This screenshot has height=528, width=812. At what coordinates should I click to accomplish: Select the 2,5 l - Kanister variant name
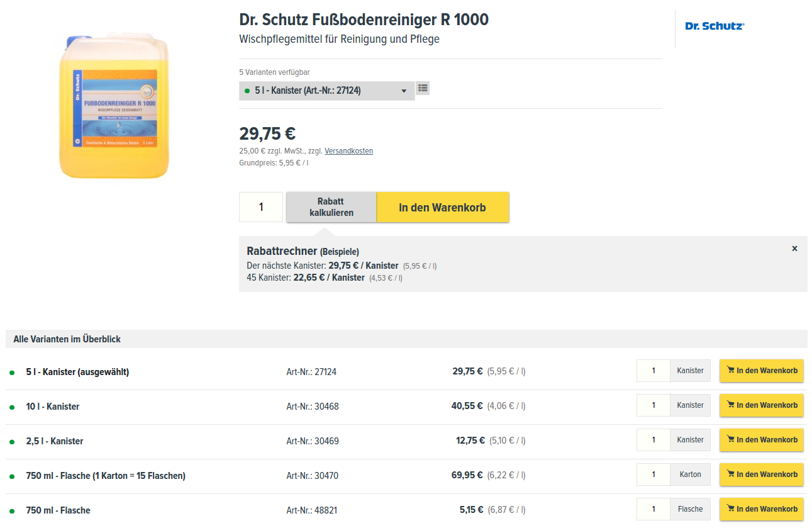coord(55,441)
